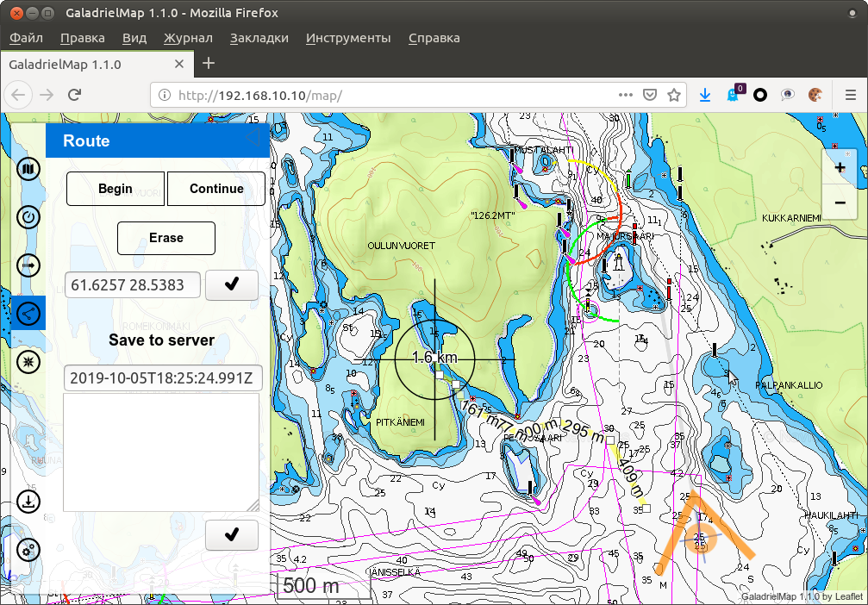868x605 pixels.
Task: Open the Leaflet attribution link
Action: point(849,596)
